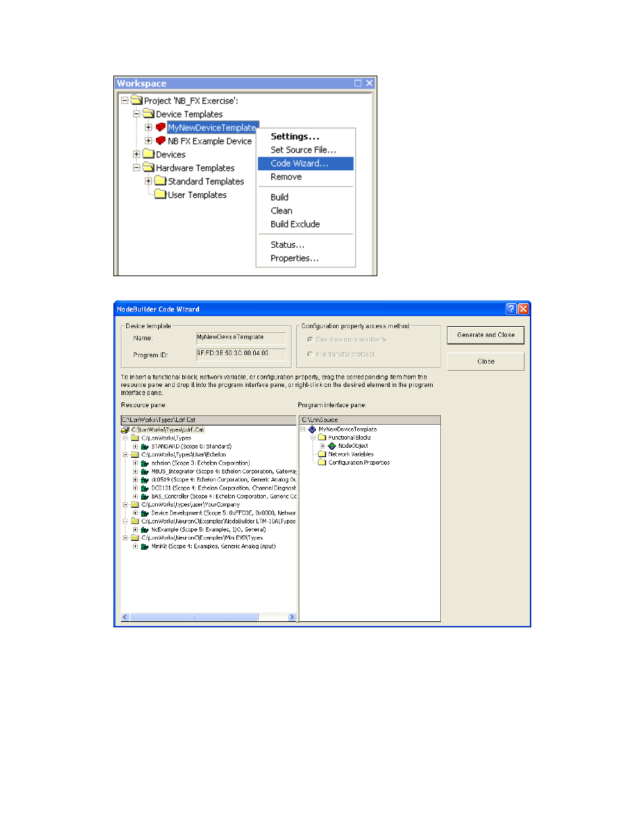Screen dimensions: 644x834
Task: Select C:\LonWorks\Types folder row
Action: (x=166, y=438)
